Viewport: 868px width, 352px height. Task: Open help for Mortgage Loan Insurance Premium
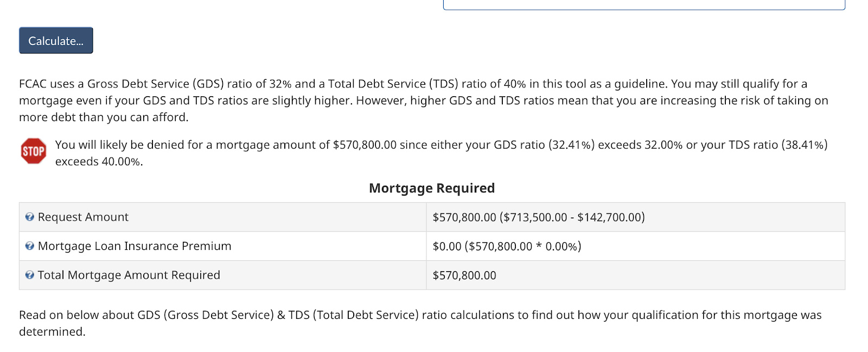(29, 246)
